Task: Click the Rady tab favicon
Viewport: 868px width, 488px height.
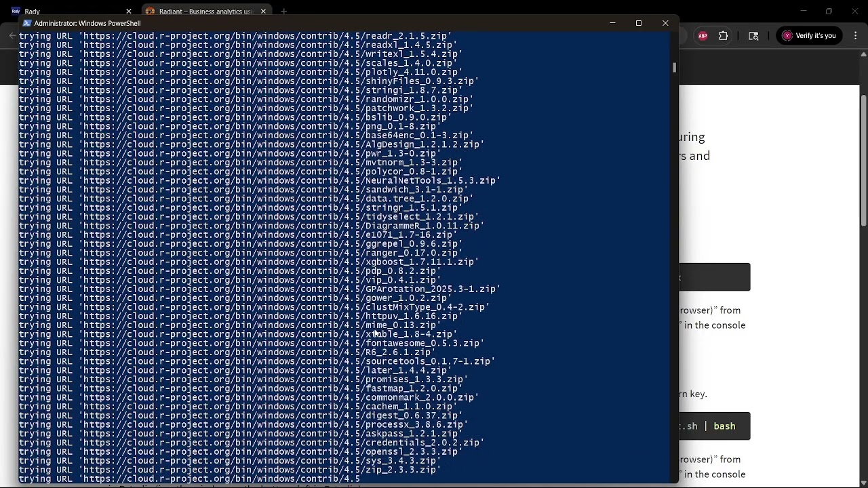Action: click(16, 12)
